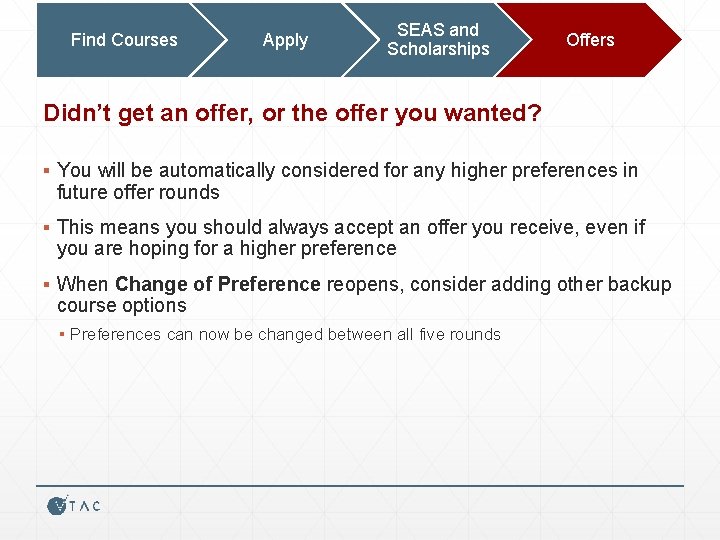Click the "you are hoping for a higher preference" line
This screenshot has height=540, width=720.
pyautogui.click(x=227, y=249)
